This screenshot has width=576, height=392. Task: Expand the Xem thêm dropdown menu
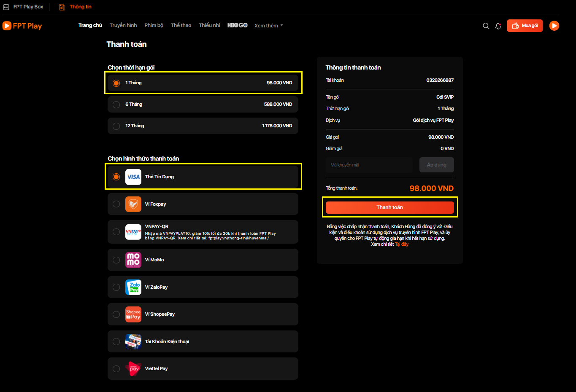pos(269,26)
